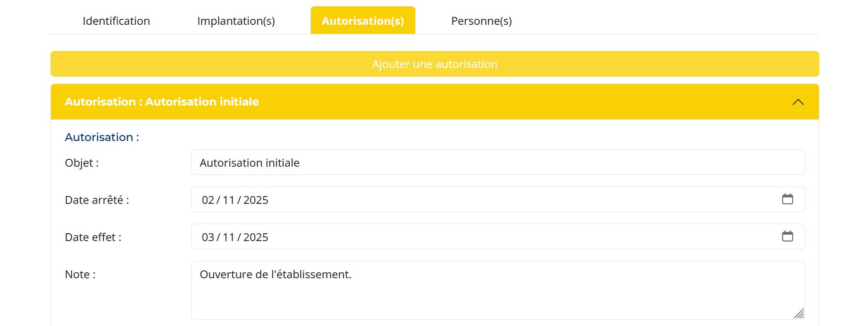Select the Autorisation(s) tab
Image resolution: width=868 pixels, height=326 pixels.
363,21
